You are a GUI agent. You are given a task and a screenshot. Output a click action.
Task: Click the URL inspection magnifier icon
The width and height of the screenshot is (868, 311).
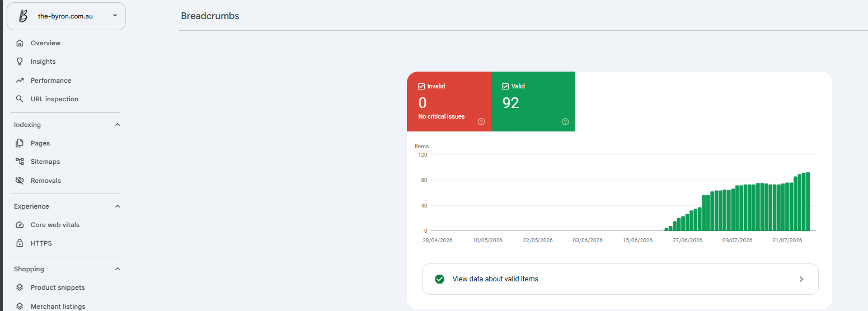click(x=20, y=99)
